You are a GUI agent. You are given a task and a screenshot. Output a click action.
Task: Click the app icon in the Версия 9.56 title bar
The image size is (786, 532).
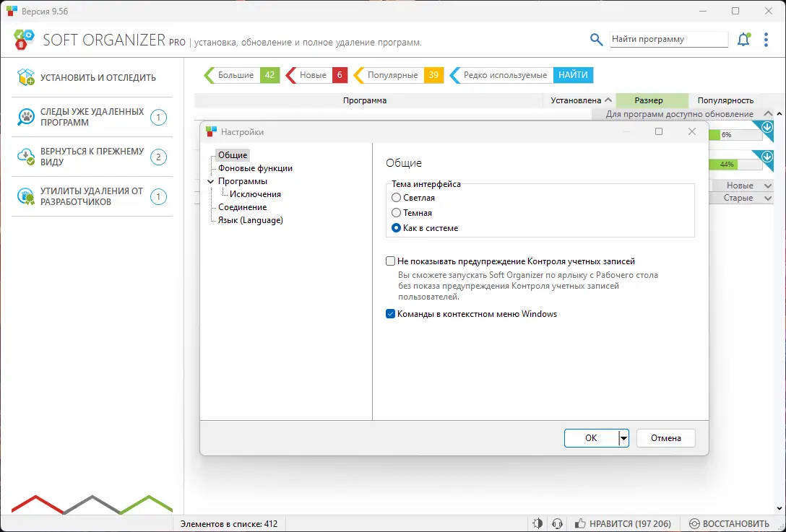12,11
